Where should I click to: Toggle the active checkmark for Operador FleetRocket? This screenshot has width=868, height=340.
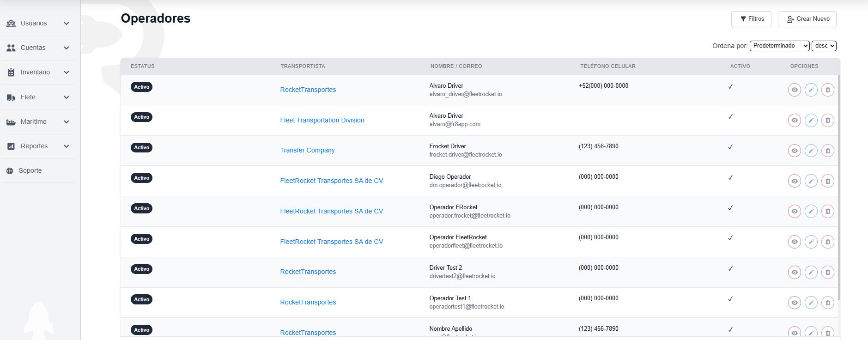[730, 238]
